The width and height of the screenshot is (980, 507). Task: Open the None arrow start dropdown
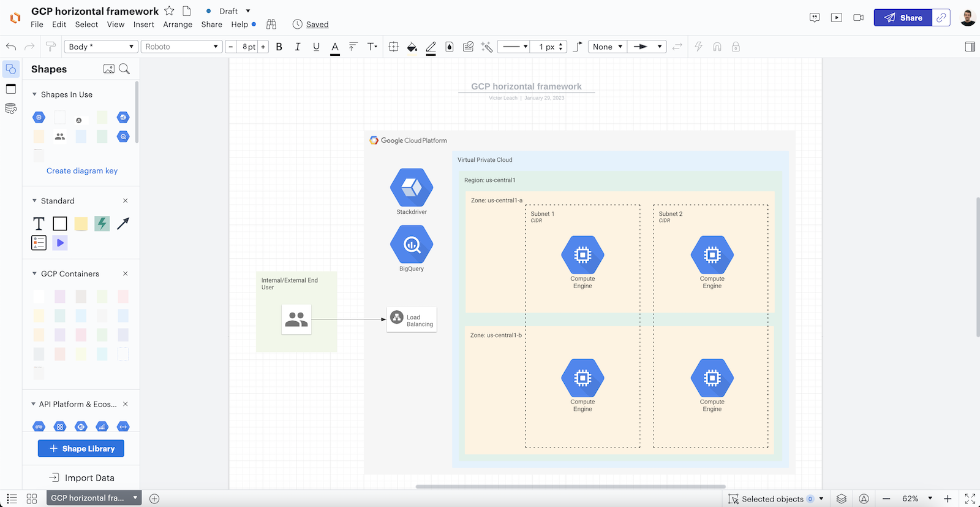[608, 47]
